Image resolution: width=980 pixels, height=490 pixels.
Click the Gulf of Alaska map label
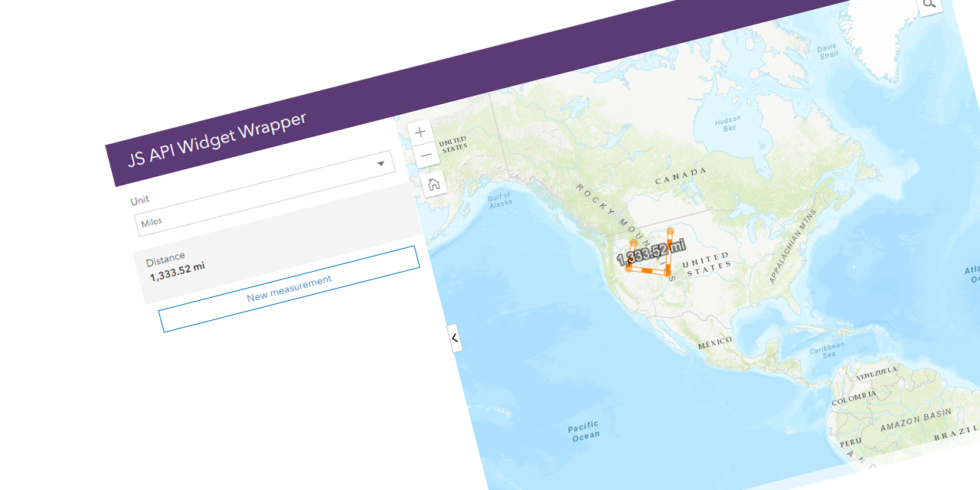tap(500, 201)
